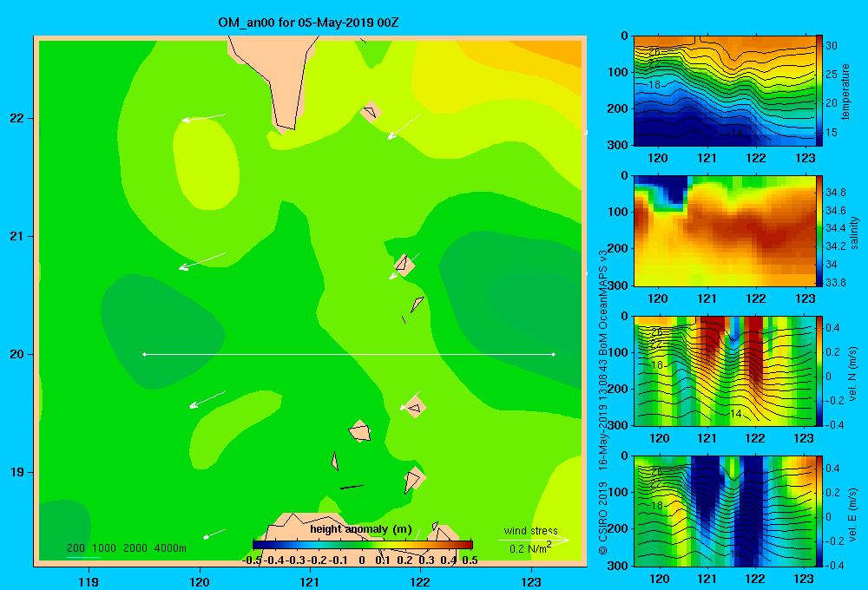The image size is (868, 590).
Task: Click the '100' depth label of salinity plot
Action: coord(618,212)
